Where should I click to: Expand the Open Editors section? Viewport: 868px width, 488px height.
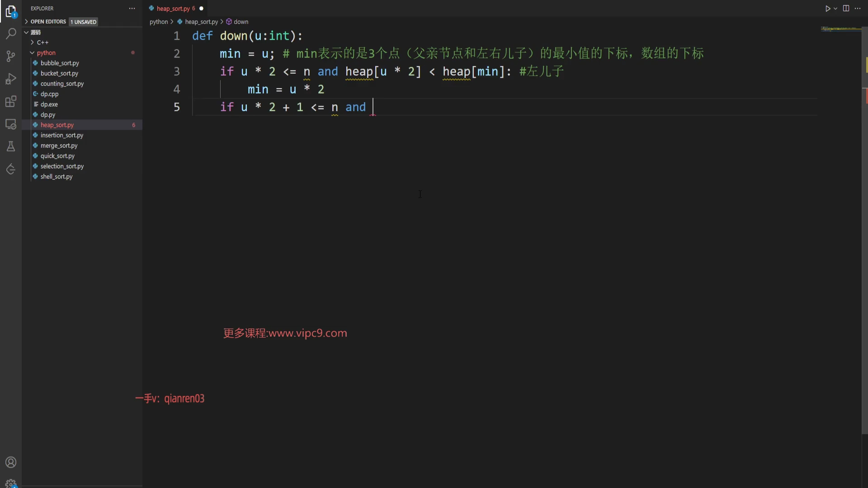[48, 22]
